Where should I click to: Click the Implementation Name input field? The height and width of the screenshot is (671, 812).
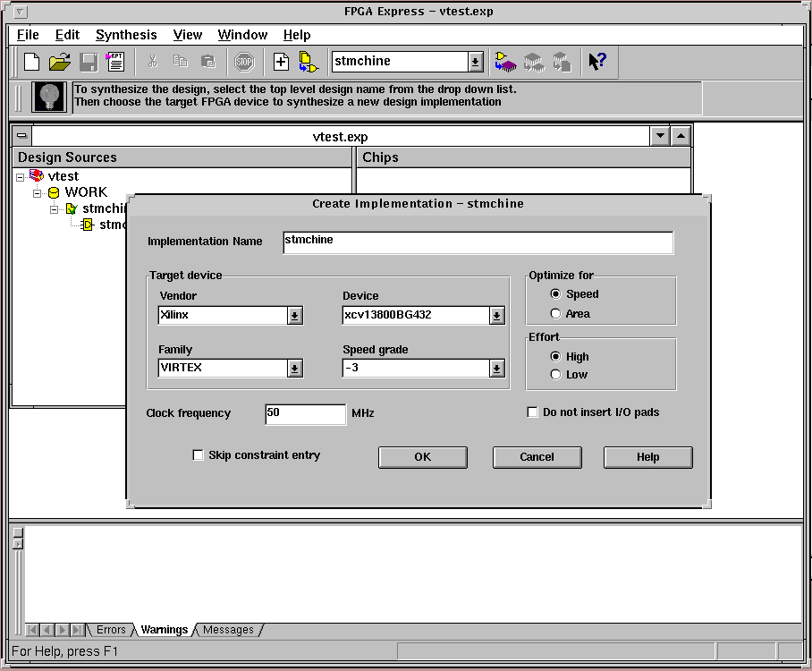(478, 242)
